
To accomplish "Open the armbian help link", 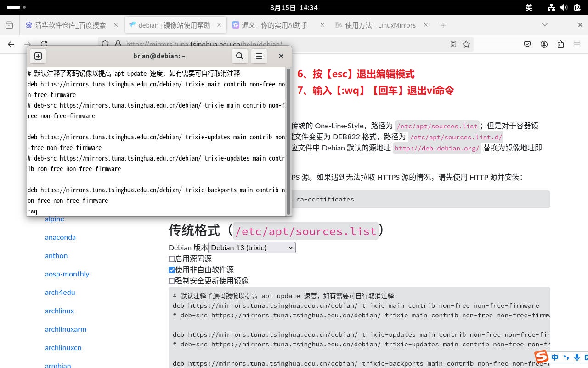I will pos(58,365).
